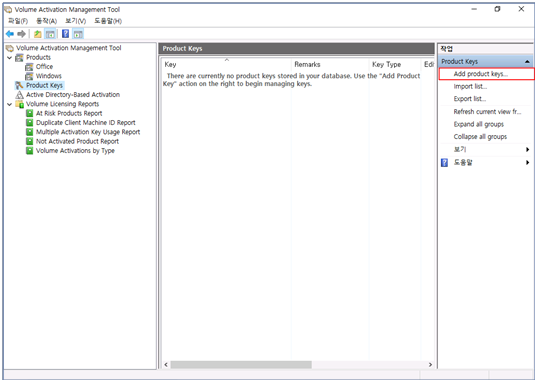The width and height of the screenshot is (538, 383).
Task: Click the Products folder icon
Action: point(20,57)
